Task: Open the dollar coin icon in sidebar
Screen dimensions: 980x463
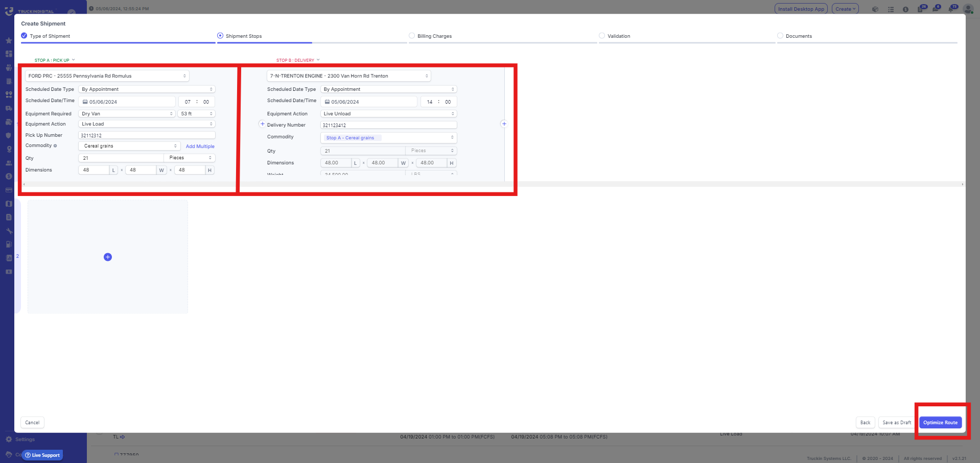Action: point(9,176)
